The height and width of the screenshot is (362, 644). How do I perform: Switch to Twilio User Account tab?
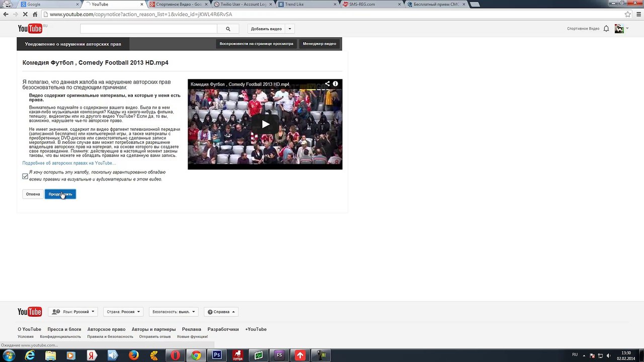coord(243,4)
